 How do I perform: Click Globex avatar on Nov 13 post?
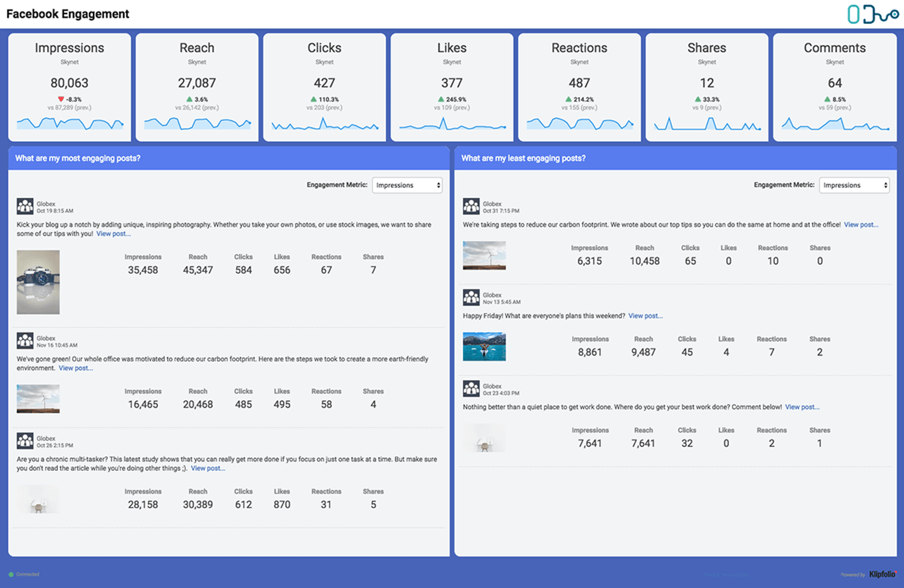click(x=471, y=298)
